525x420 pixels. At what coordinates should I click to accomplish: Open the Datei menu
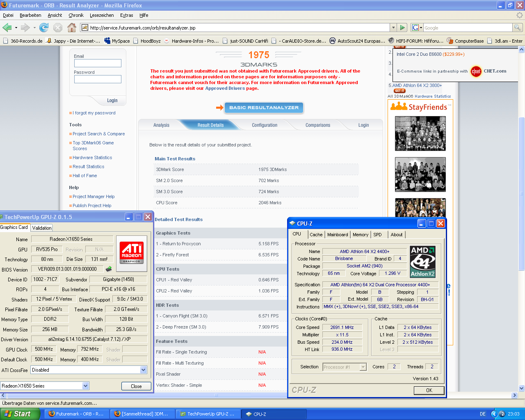point(8,15)
